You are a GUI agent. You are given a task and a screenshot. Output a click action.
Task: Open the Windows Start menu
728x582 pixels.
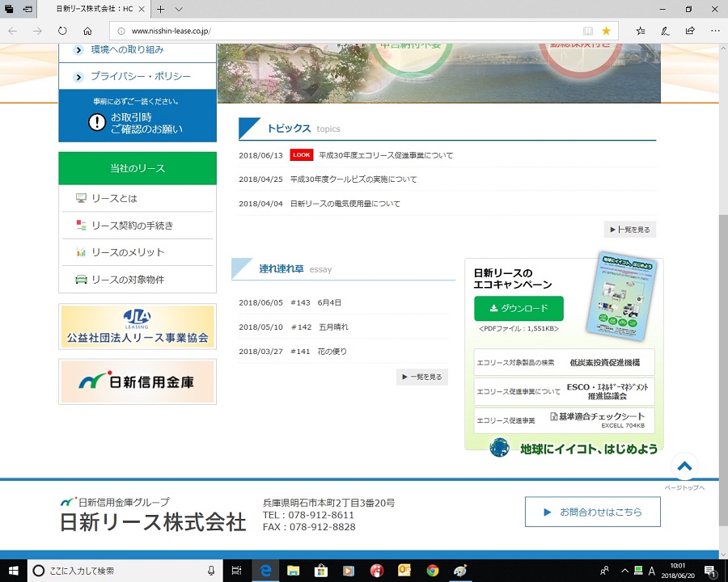(x=13, y=571)
